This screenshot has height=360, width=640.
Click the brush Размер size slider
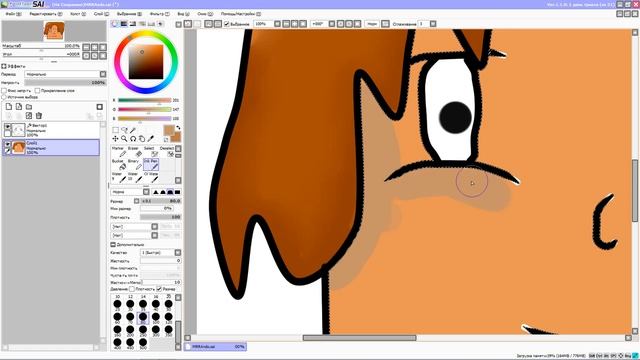click(160, 201)
